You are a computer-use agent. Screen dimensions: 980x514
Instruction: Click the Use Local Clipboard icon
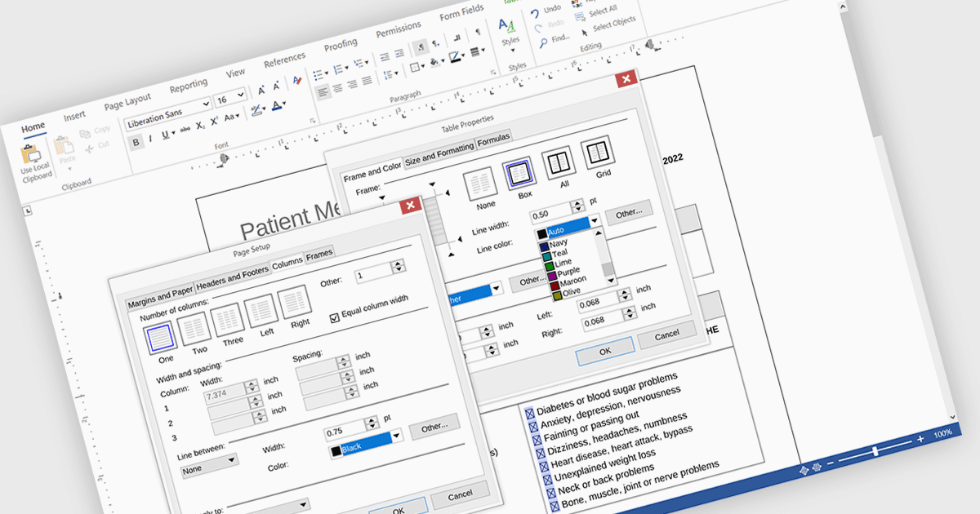click(32, 155)
